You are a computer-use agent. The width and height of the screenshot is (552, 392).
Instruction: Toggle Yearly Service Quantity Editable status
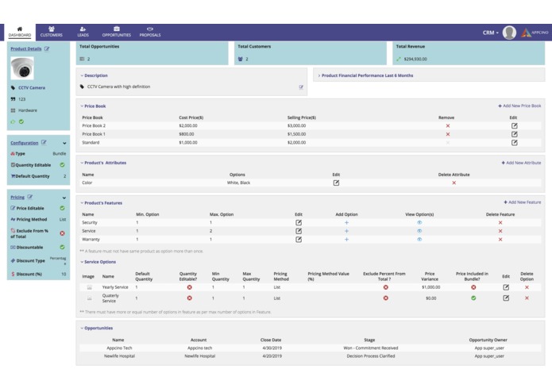pos(189,287)
